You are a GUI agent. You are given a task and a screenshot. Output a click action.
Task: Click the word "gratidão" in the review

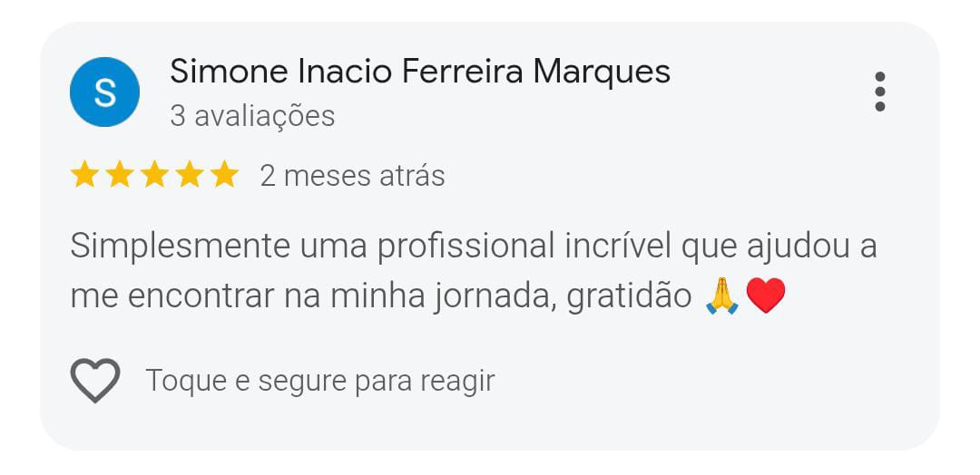(629, 297)
